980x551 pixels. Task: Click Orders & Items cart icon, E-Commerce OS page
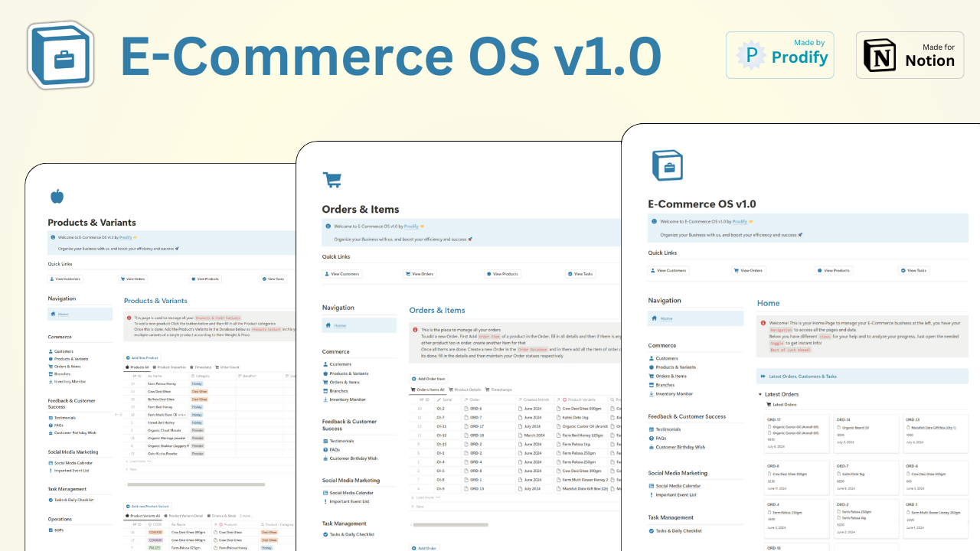tap(652, 377)
